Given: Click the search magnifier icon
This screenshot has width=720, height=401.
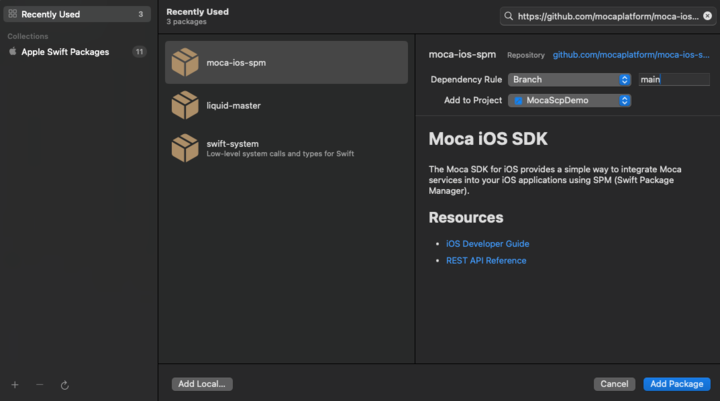Looking at the screenshot, I should pyautogui.click(x=508, y=17).
